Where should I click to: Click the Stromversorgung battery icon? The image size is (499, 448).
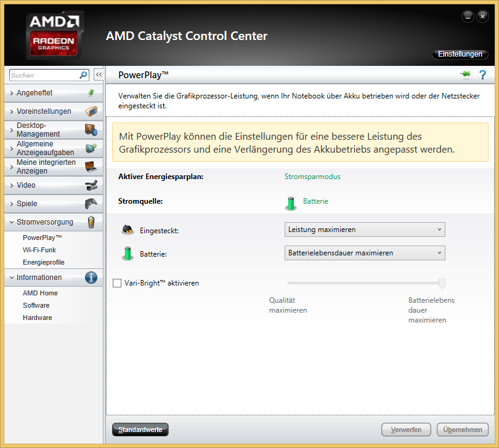pyautogui.click(x=91, y=222)
